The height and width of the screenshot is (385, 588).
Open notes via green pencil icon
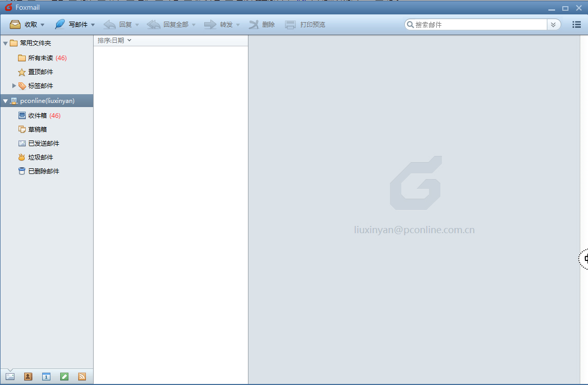tap(64, 376)
